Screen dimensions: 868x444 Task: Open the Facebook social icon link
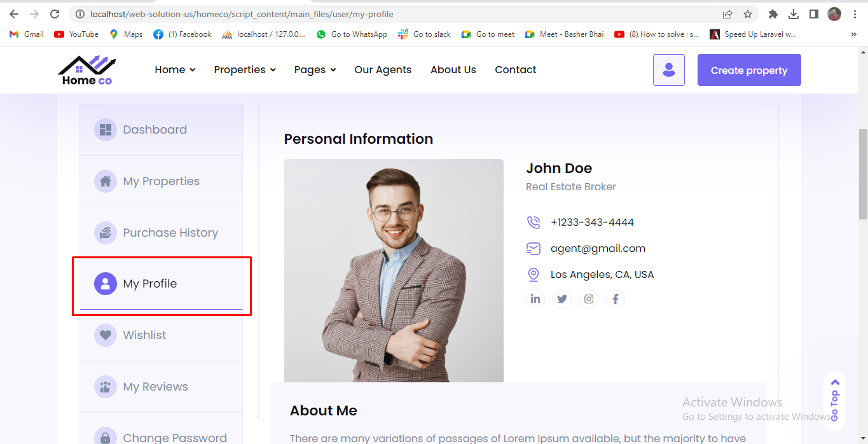pyautogui.click(x=616, y=299)
